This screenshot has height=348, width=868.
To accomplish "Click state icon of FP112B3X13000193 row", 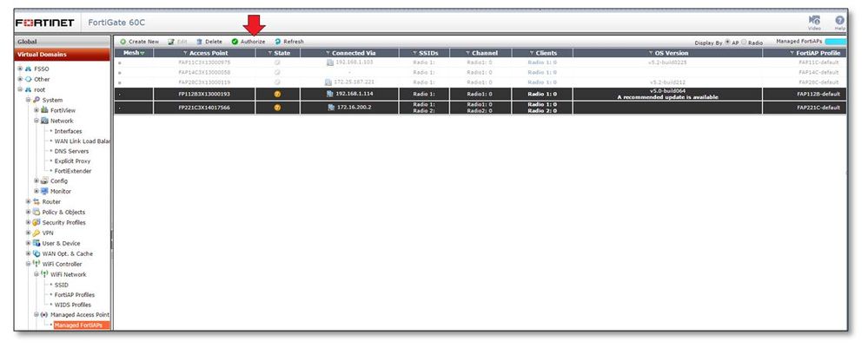I will coord(277,94).
